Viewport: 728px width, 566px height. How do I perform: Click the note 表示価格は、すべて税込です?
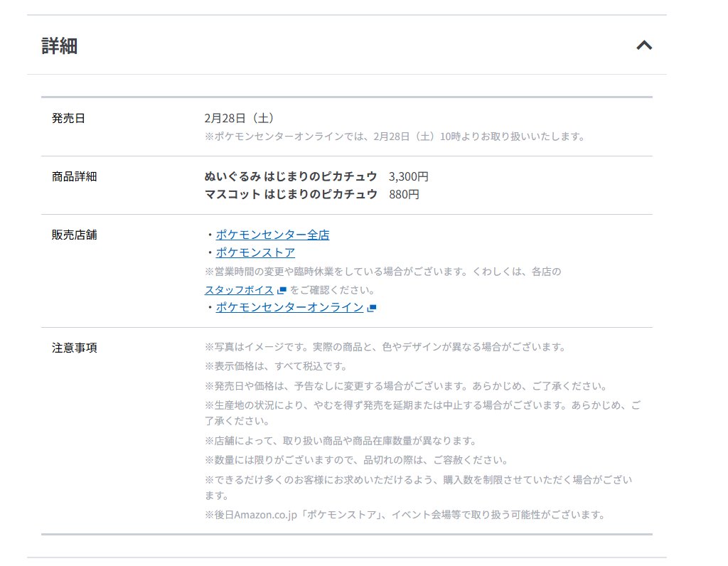pyautogui.click(x=277, y=366)
